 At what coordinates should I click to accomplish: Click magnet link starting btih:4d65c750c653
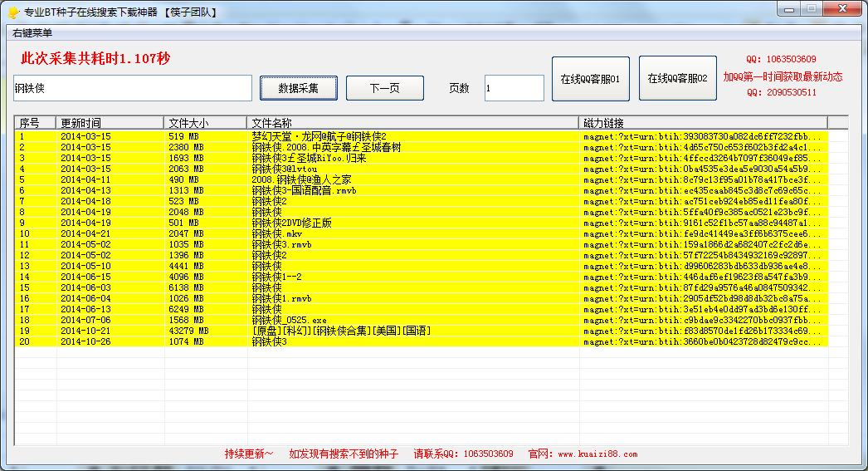point(702,147)
